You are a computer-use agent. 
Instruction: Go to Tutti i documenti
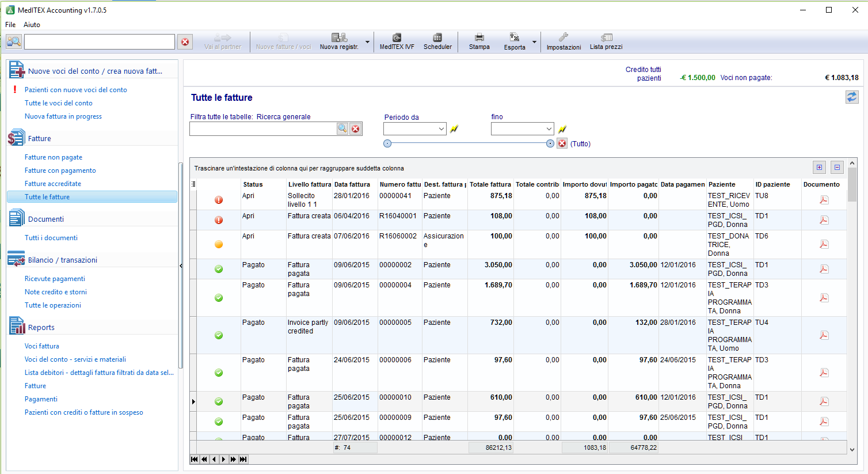pos(51,238)
